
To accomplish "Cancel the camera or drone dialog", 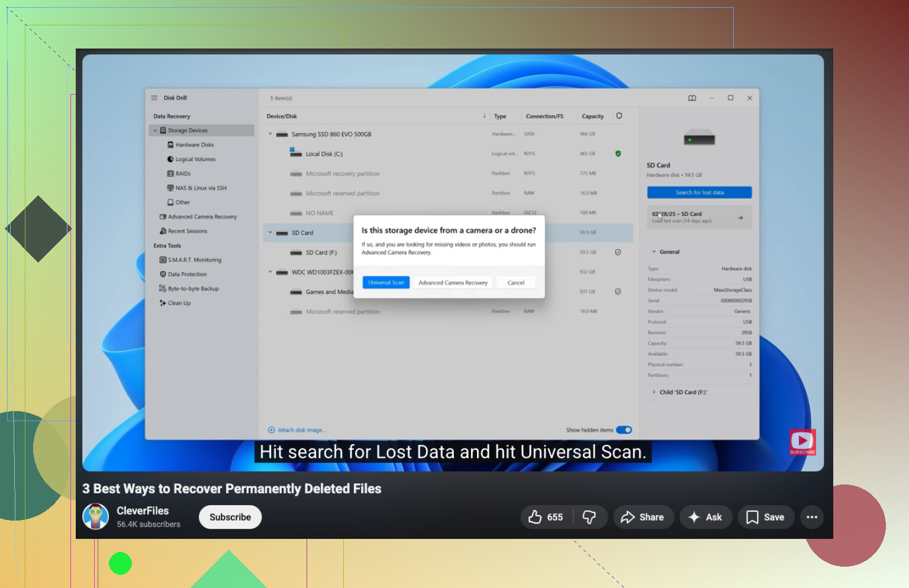I will pos(516,283).
